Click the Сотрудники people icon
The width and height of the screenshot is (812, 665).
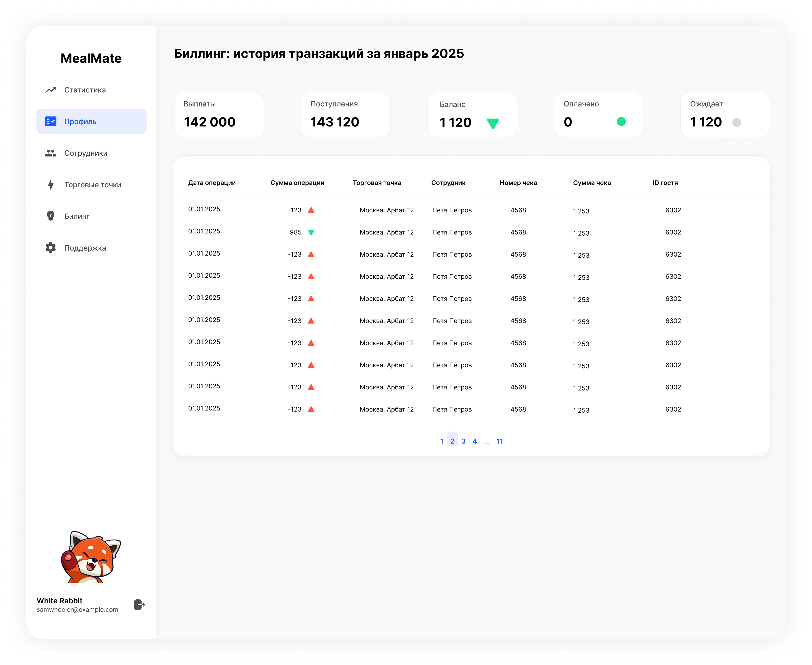(51, 153)
